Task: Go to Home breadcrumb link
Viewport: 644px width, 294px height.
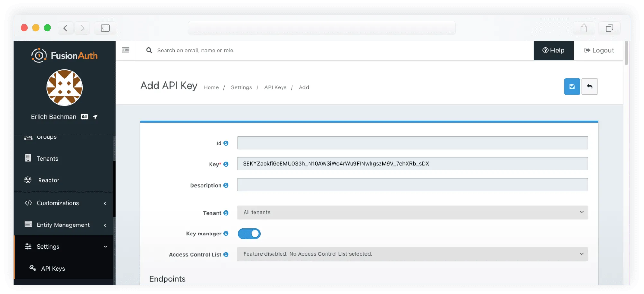Action: pos(211,87)
